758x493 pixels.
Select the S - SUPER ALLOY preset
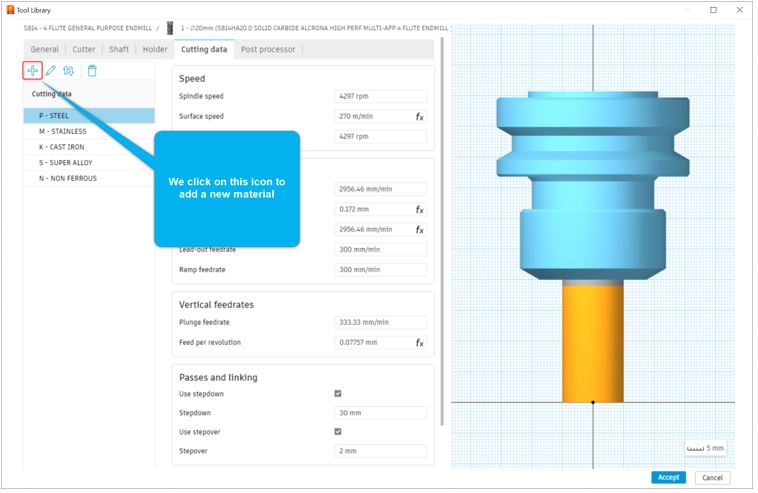click(89, 163)
